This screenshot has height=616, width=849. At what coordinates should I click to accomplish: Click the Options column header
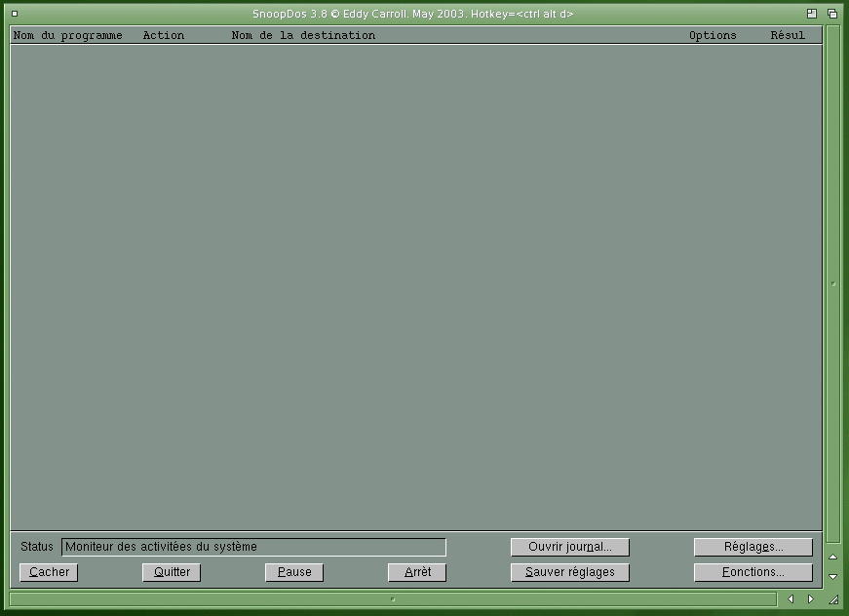[713, 36]
